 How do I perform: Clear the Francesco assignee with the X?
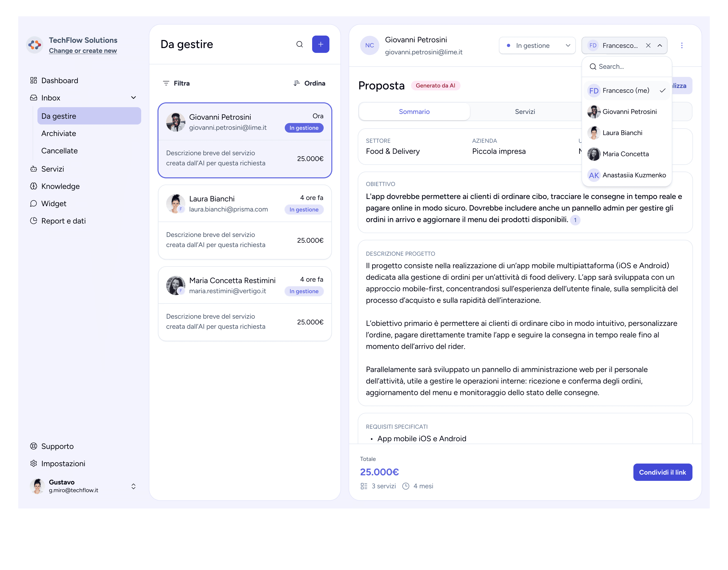(x=648, y=45)
